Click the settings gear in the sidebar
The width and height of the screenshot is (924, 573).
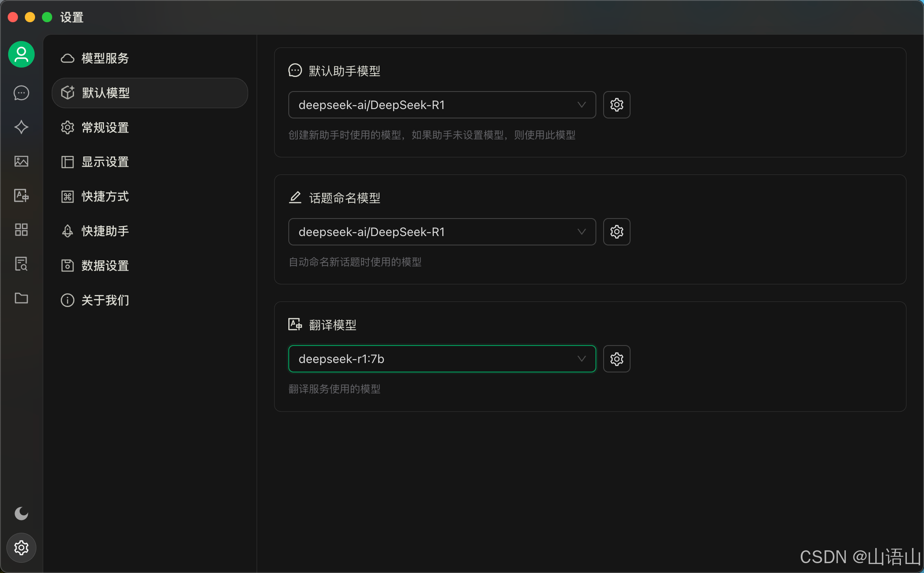click(21, 548)
